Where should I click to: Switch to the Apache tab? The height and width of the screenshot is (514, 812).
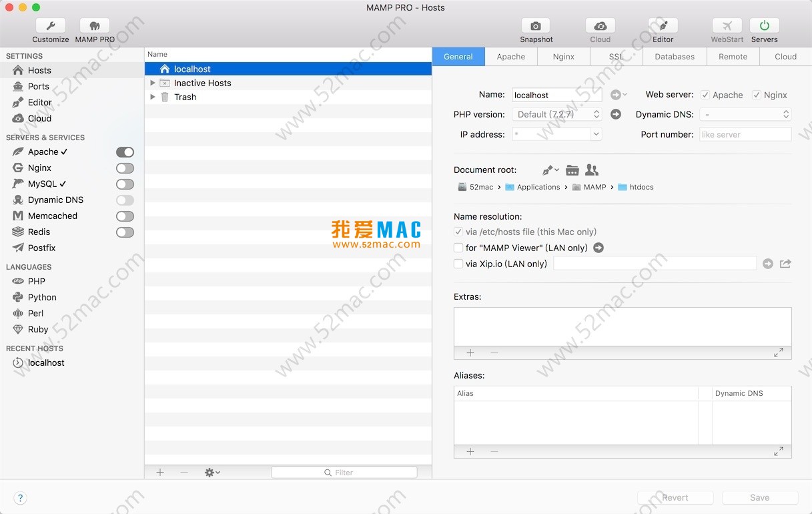click(511, 57)
